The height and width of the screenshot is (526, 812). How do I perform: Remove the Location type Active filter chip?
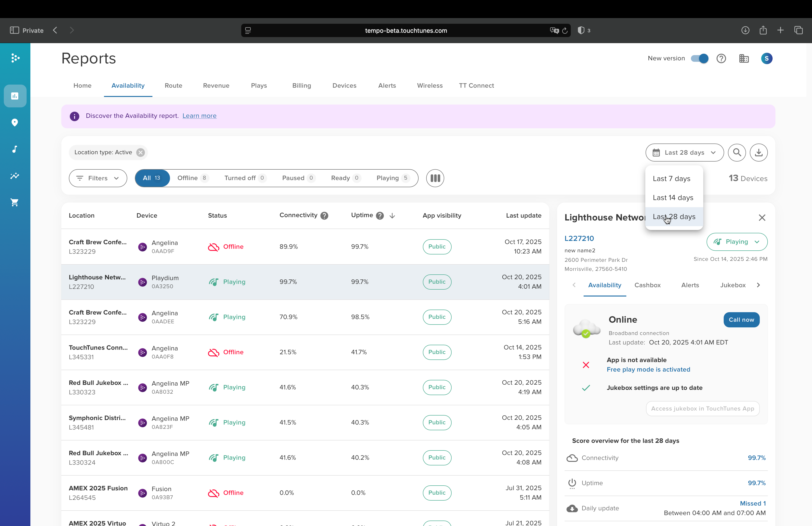point(141,153)
